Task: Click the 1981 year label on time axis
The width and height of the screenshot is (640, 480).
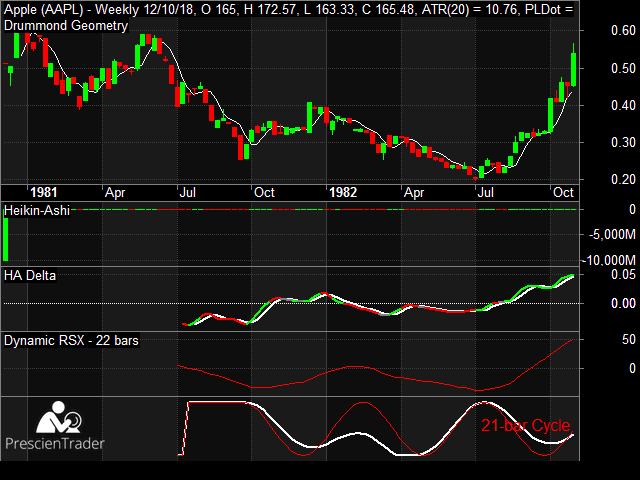Action: [x=44, y=192]
